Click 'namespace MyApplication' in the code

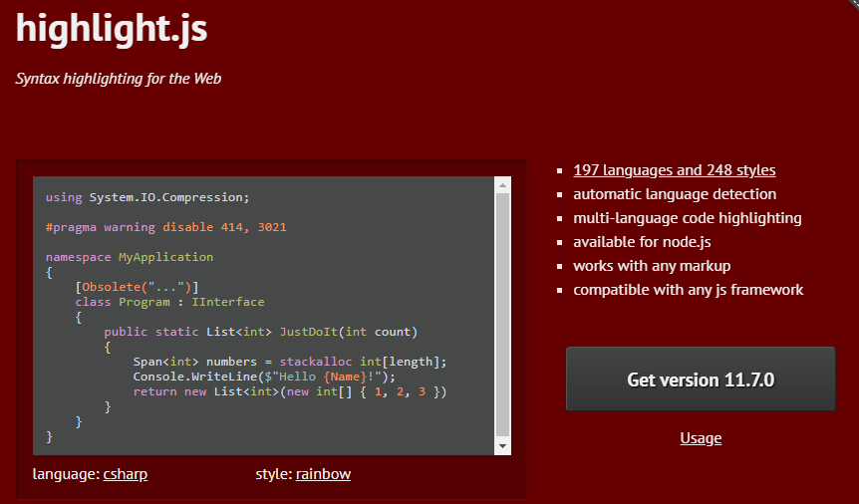[x=130, y=257]
